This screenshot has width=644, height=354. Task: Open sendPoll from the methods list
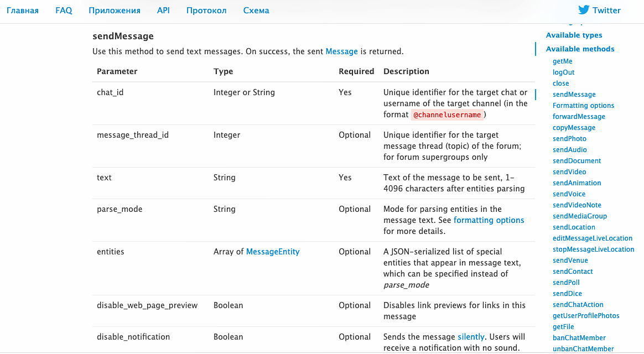pos(565,282)
